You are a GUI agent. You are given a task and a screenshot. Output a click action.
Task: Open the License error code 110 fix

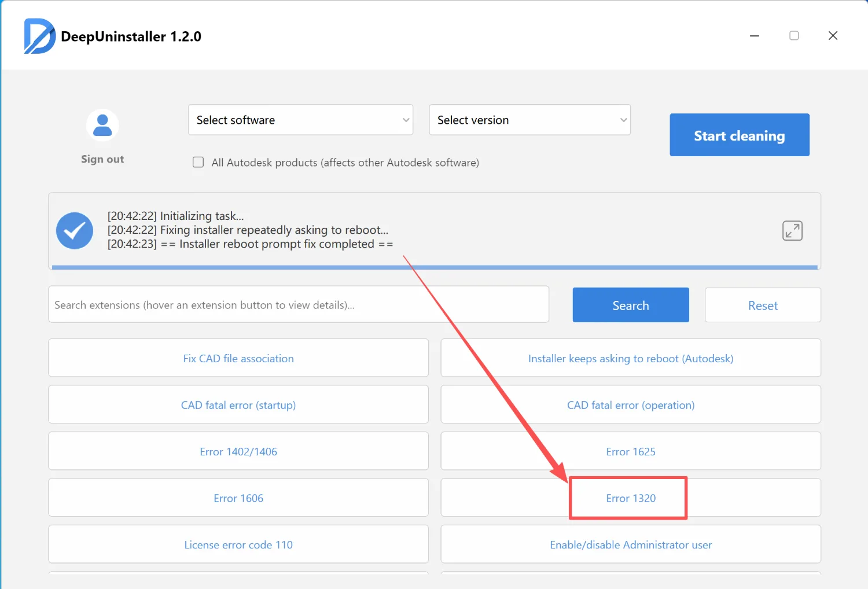point(238,545)
